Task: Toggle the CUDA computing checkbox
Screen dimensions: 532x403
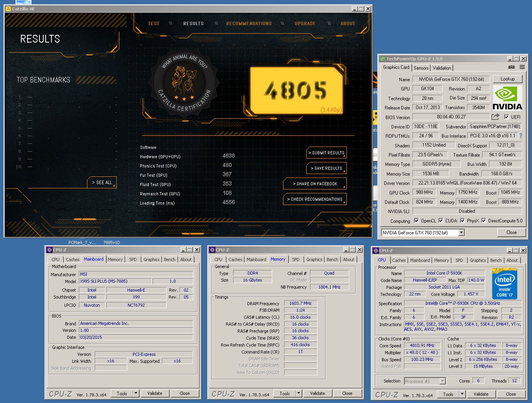Action: (x=441, y=221)
